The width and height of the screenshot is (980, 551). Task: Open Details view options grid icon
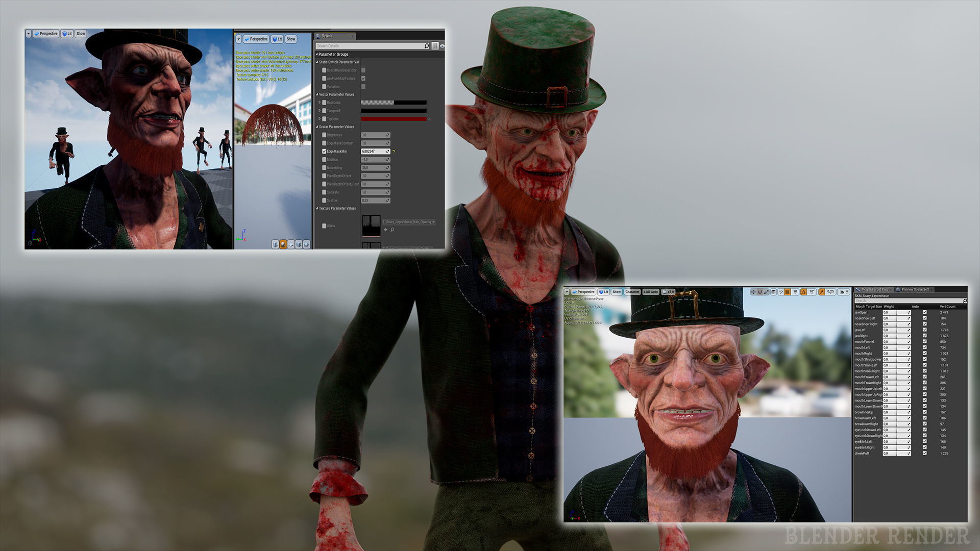[x=435, y=46]
